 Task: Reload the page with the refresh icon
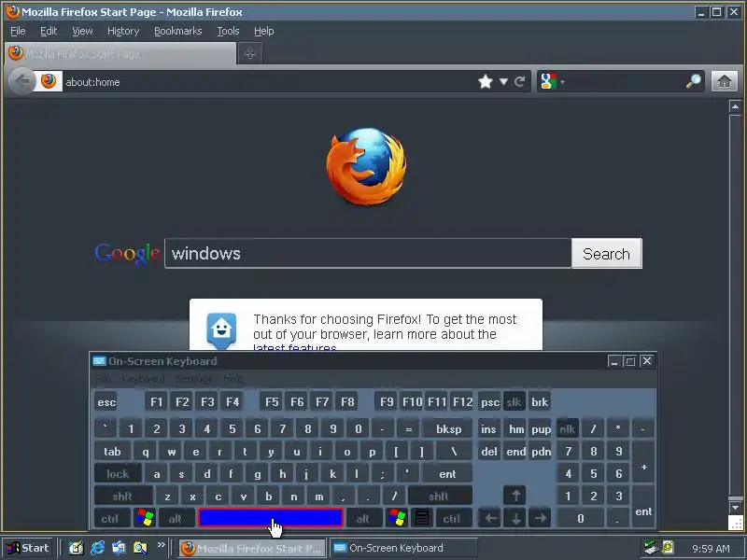click(520, 82)
